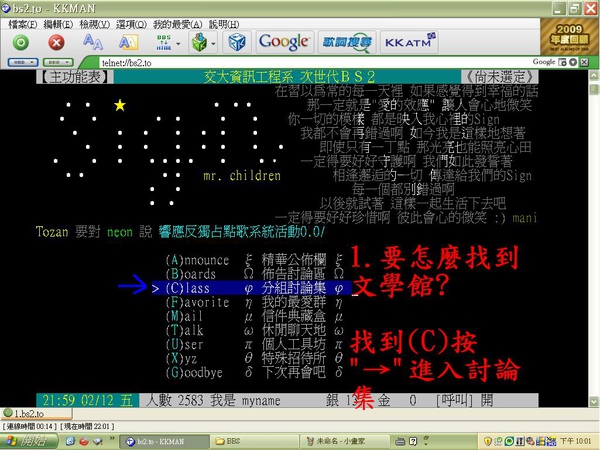600x450 pixels.
Task: Click the keyboard language bar icon
Action: [400, 442]
